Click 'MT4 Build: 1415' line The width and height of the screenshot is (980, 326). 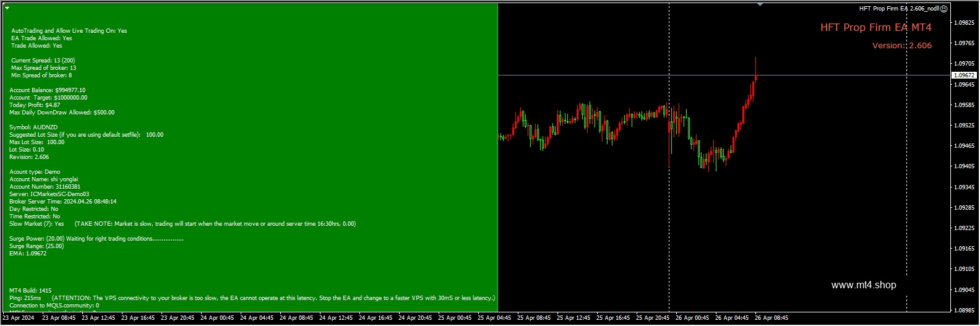30,291
